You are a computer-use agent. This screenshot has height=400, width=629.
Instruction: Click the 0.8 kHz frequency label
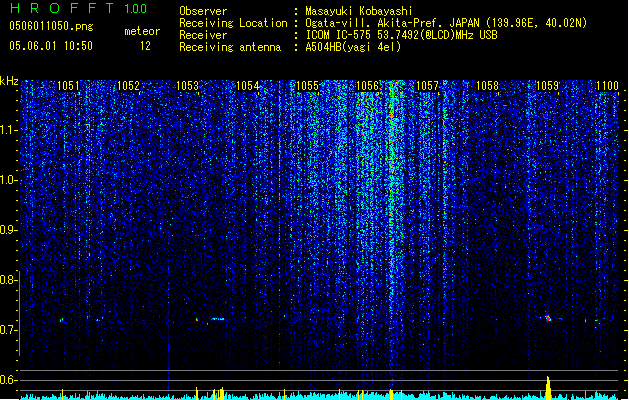pos(8,280)
